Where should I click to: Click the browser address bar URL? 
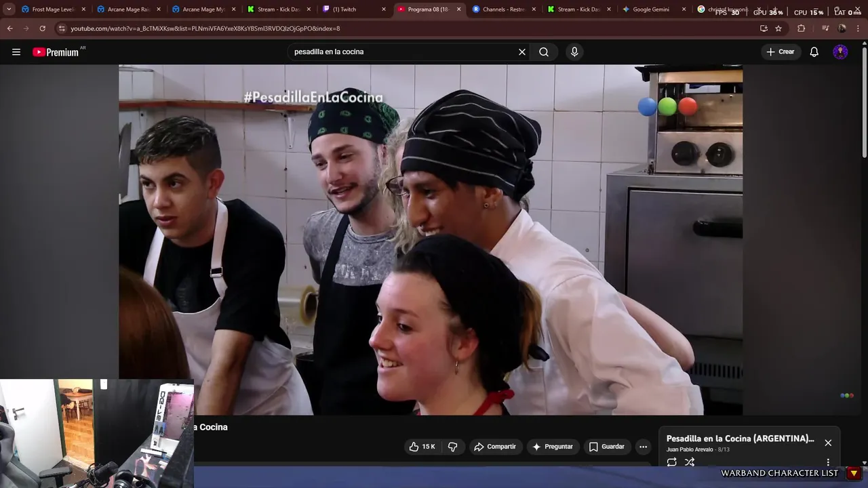point(205,28)
